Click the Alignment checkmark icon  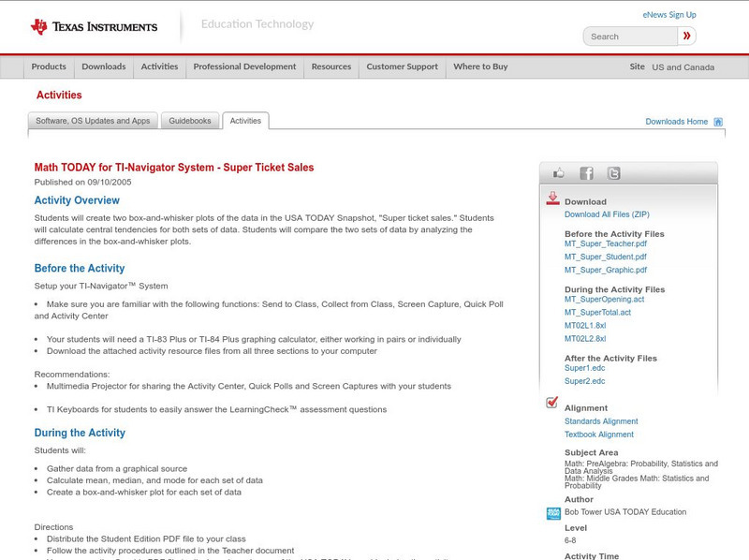(552, 403)
